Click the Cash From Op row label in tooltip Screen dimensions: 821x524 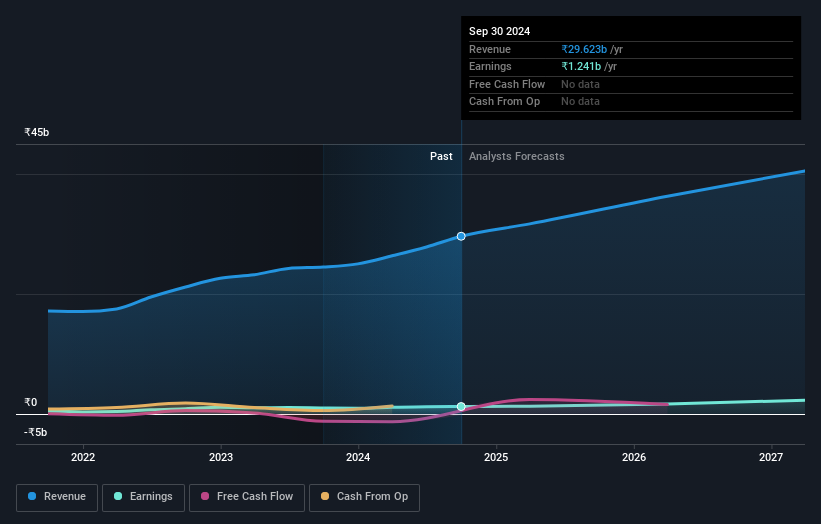coord(504,102)
